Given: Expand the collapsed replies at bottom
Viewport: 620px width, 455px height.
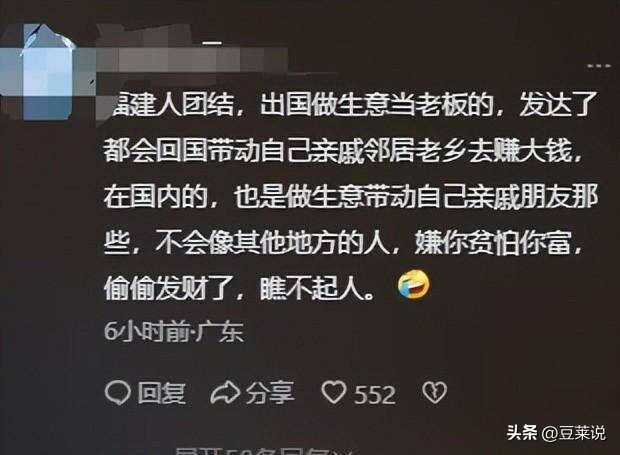Looking at the screenshot, I should (x=263, y=451).
